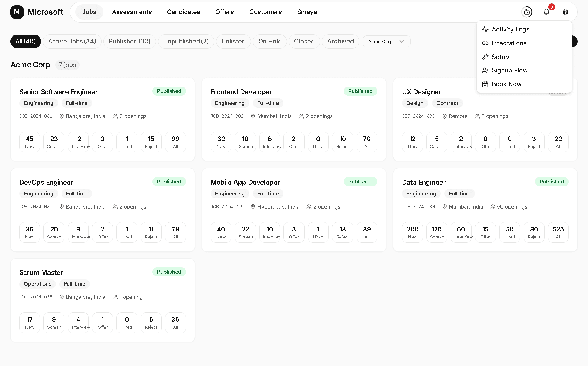Click 22 All on UX Designer
The width and height of the screenshot is (588, 366).
(558, 142)
